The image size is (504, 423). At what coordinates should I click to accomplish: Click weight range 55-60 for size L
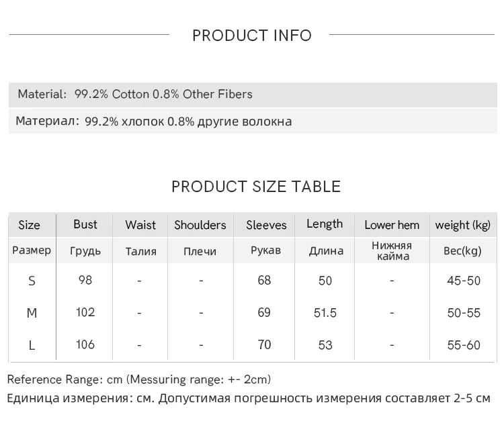pos(464,345)
